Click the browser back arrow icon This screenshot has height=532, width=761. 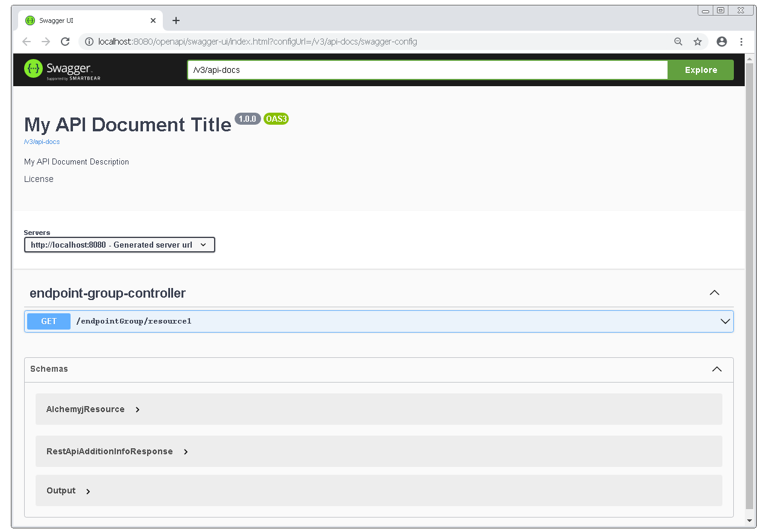(x=26, y=42)
